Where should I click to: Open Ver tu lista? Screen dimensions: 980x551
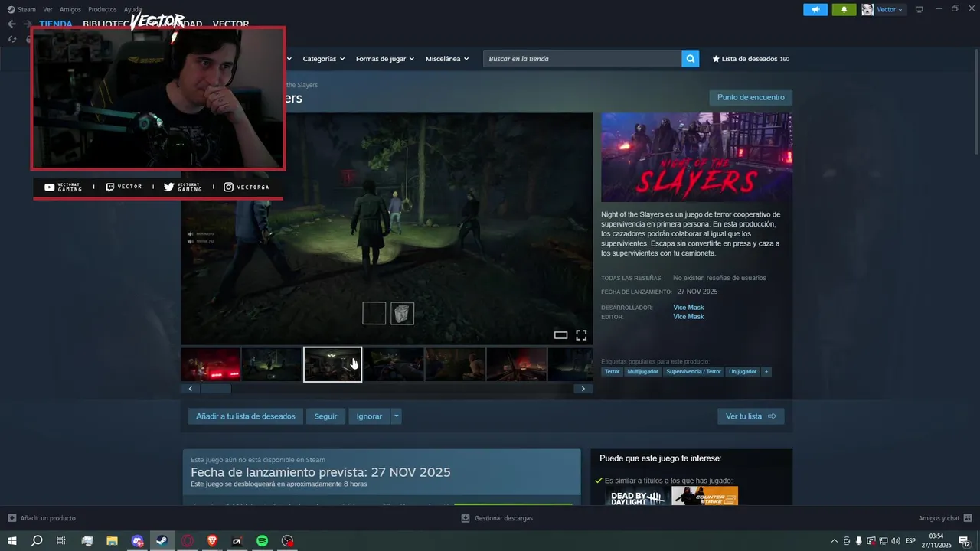[x=751, y=416]
